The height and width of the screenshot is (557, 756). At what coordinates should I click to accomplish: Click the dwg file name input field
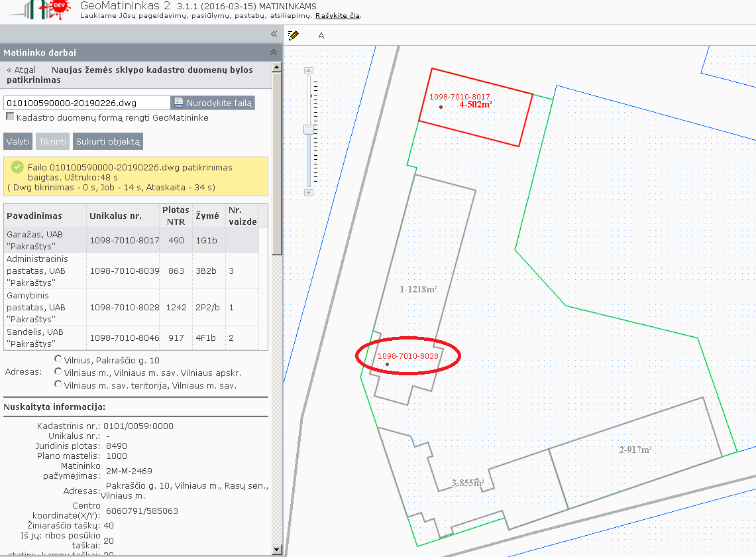[87, 103]
